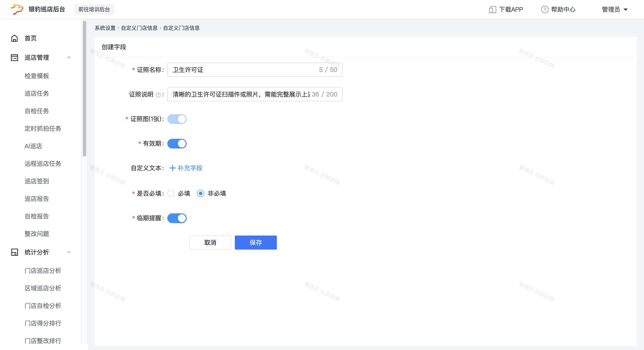Click the 取消 button
Viewport: 644px width, 350px height.
tap(210, 242)
